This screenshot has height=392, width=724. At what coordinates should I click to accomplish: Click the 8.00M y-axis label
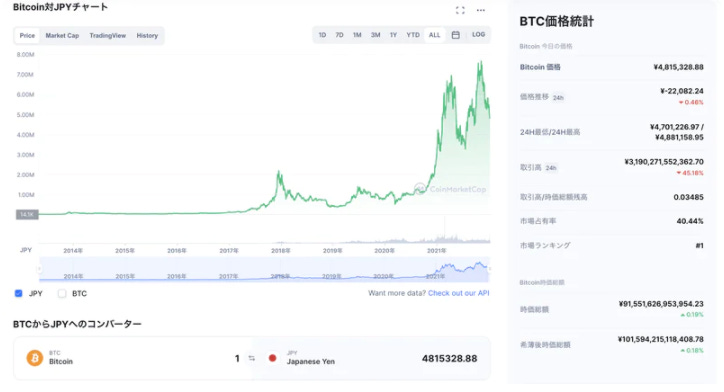(25, 54)
